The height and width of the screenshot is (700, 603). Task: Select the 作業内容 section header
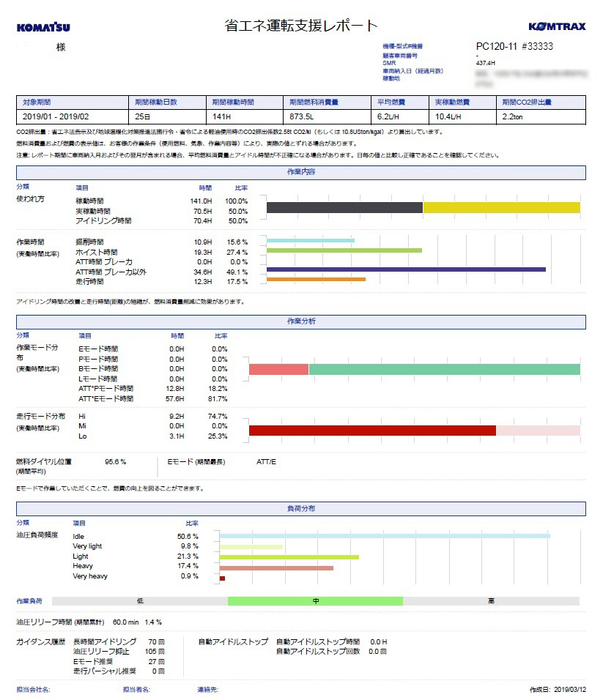click(x=301, y=172)
